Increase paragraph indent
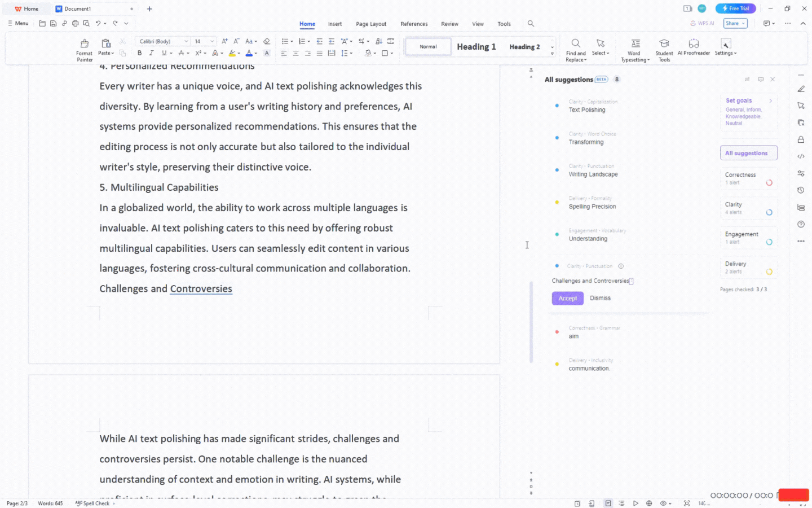Screen dimensions: 812x508 tap(331, 41)
